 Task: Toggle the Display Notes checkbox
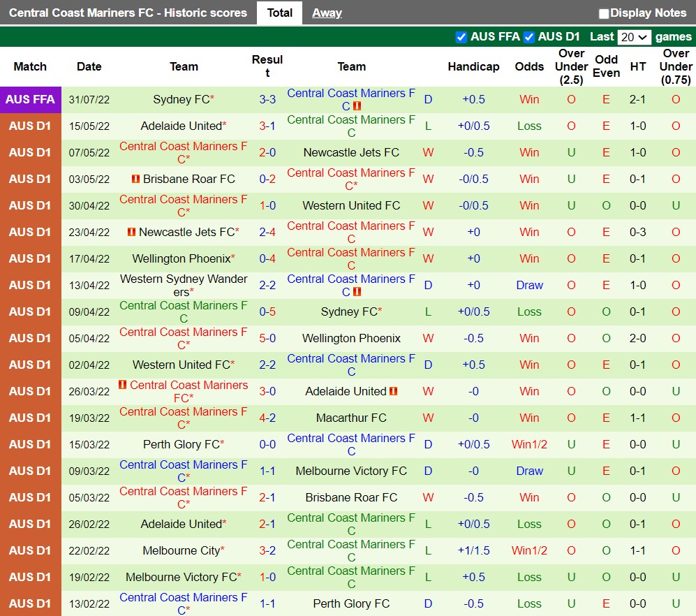click(604, 13)
